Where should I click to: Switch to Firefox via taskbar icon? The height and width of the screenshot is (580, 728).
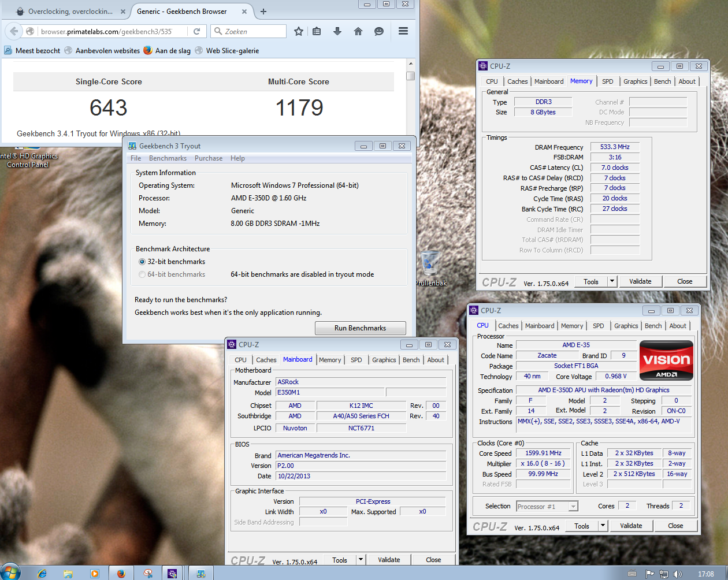[121, 573]
